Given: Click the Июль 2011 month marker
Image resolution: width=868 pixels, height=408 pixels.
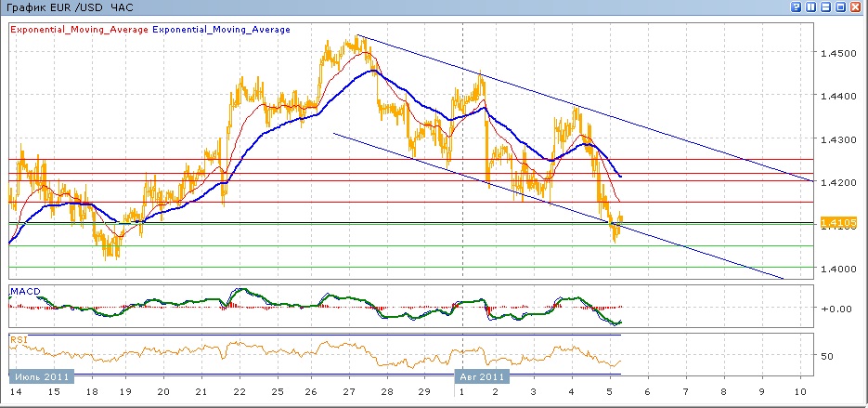Looking at the screenshot, I should [39, 376].
